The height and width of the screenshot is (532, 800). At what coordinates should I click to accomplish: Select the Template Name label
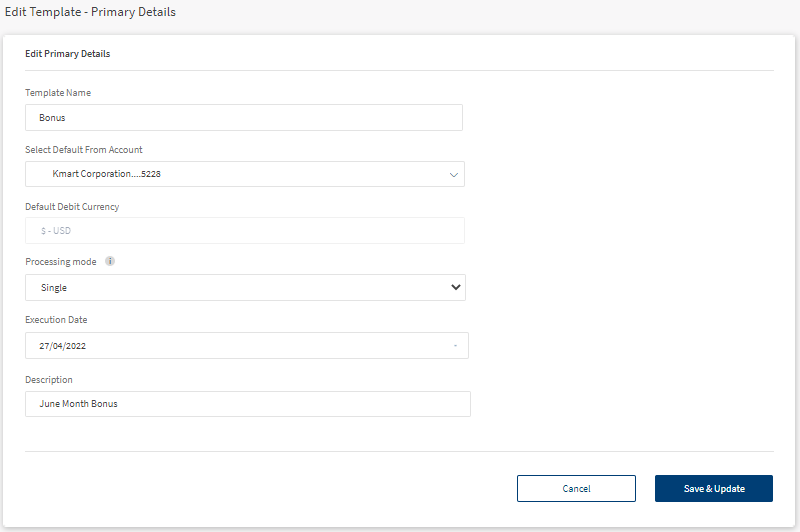click(58, 93)
